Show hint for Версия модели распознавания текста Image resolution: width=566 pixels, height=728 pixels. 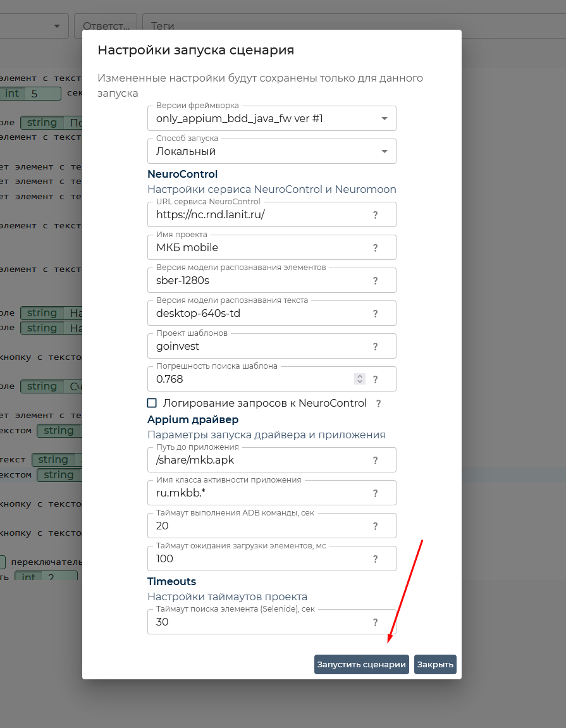(x=375, y=314)
